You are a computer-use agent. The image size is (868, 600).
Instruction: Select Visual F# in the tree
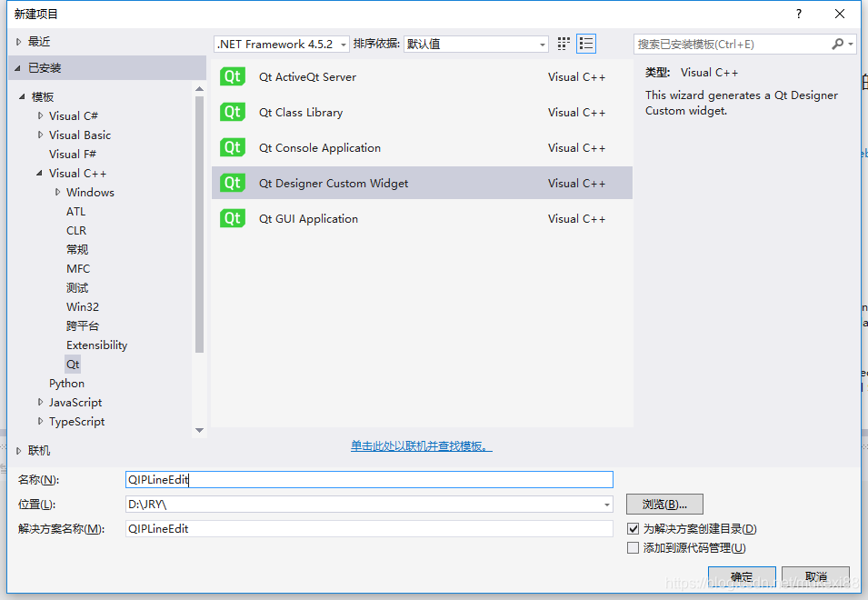point(73,154)
